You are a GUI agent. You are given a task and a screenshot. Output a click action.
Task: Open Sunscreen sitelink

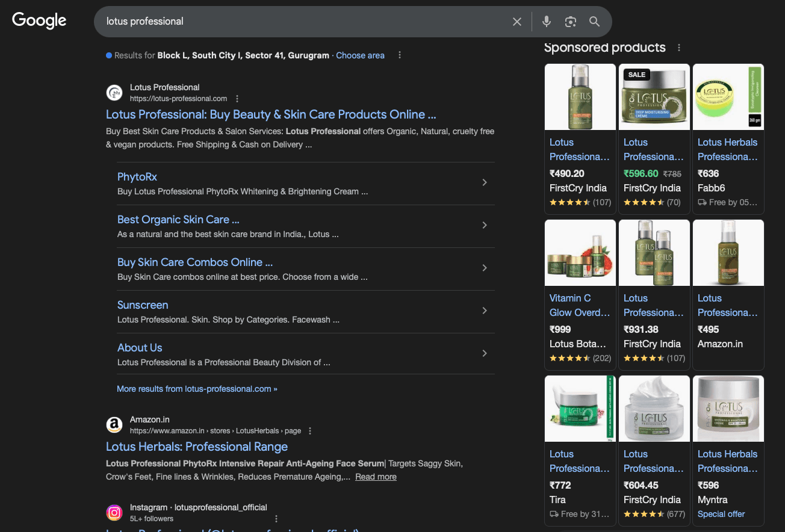[143, 305]
